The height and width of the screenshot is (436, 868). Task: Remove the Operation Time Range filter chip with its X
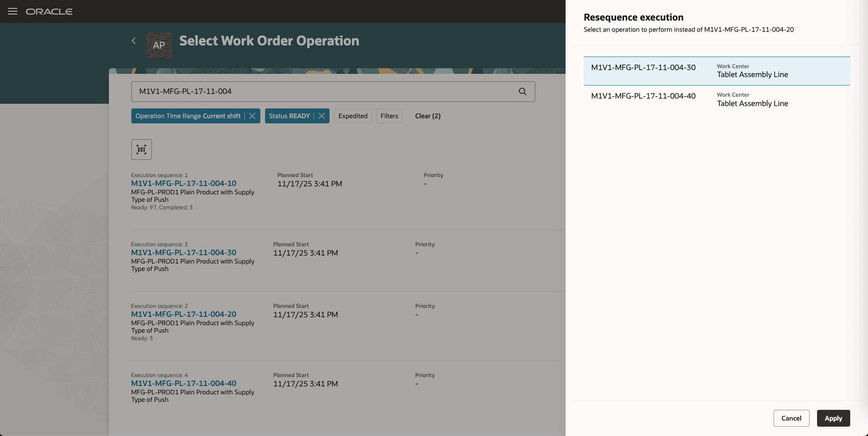click(x=253, y=116)
